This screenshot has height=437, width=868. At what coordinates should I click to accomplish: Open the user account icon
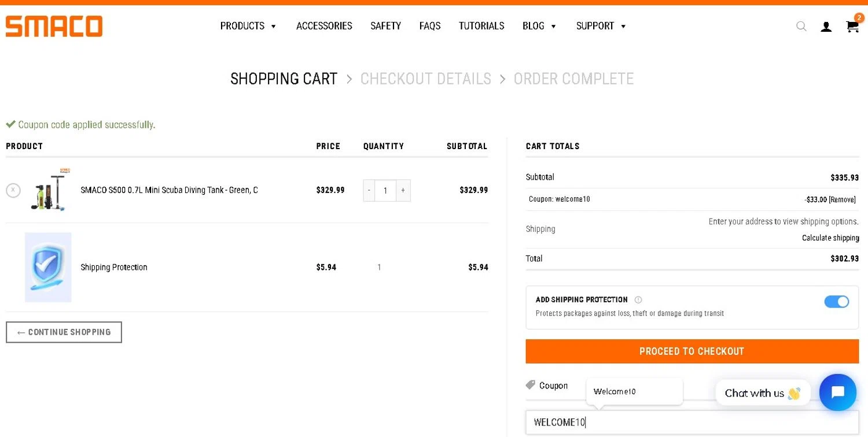(826, 27)
